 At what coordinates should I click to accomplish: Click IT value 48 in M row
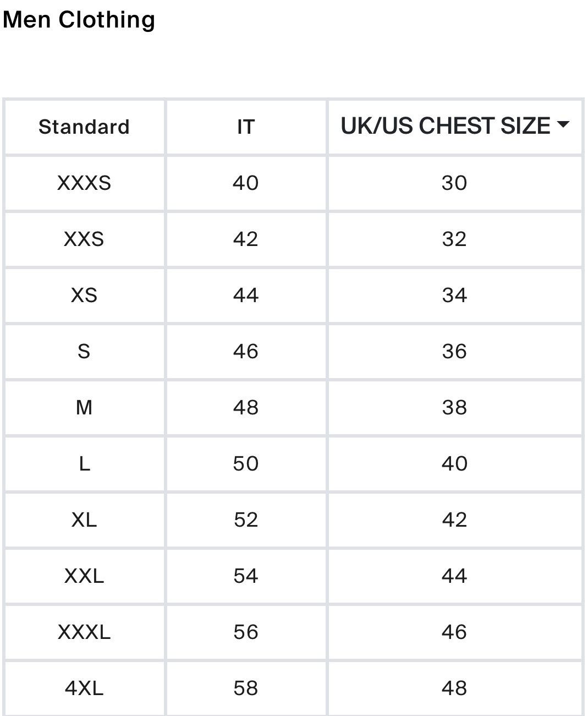(246, 407)
